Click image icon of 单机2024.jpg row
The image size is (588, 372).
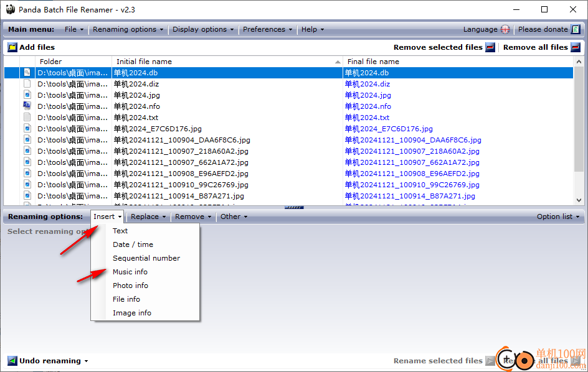pos(27,95)
